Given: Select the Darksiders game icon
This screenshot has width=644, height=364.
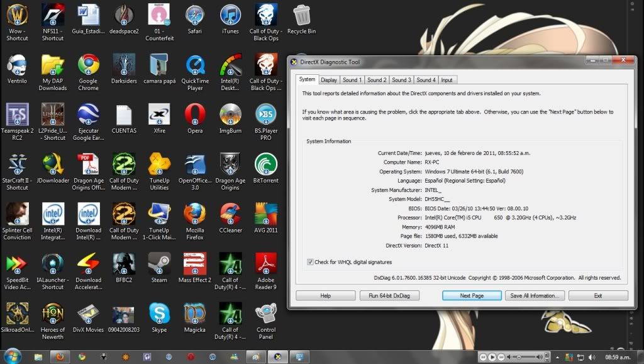Looking at the screenshot, I should 124,69.
